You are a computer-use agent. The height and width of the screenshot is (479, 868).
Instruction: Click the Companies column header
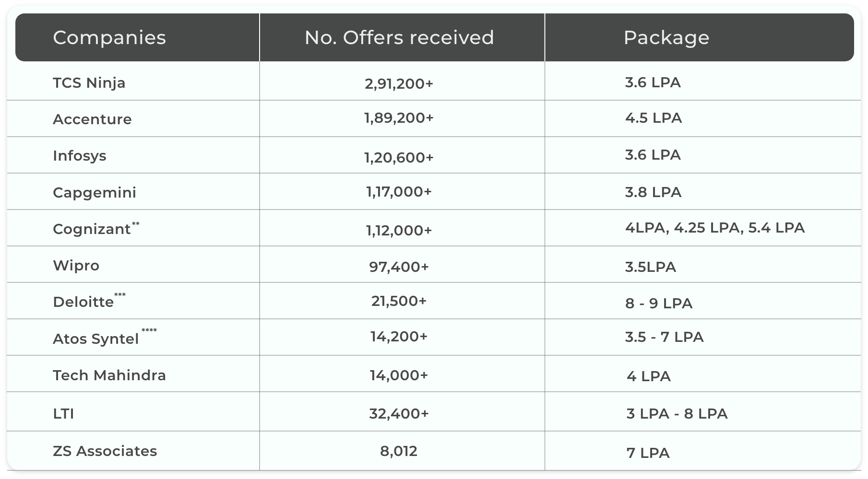pos(109,38)
